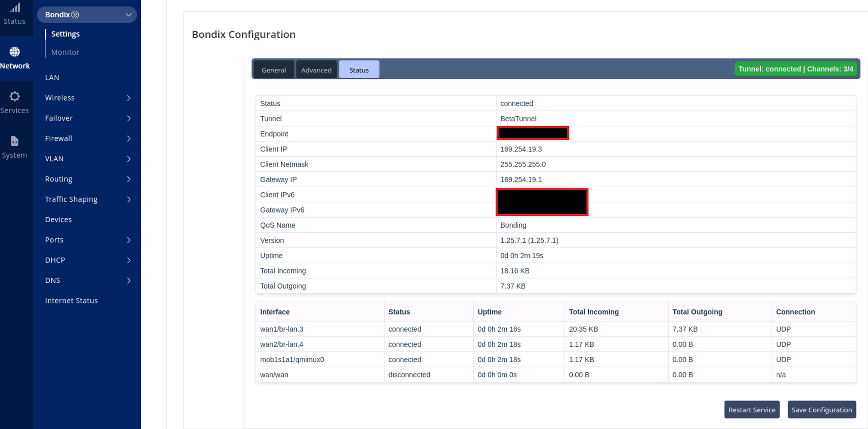Expand the Wireless submenu chevron
This screenshot has height=429, width=868.
[129, 98]
